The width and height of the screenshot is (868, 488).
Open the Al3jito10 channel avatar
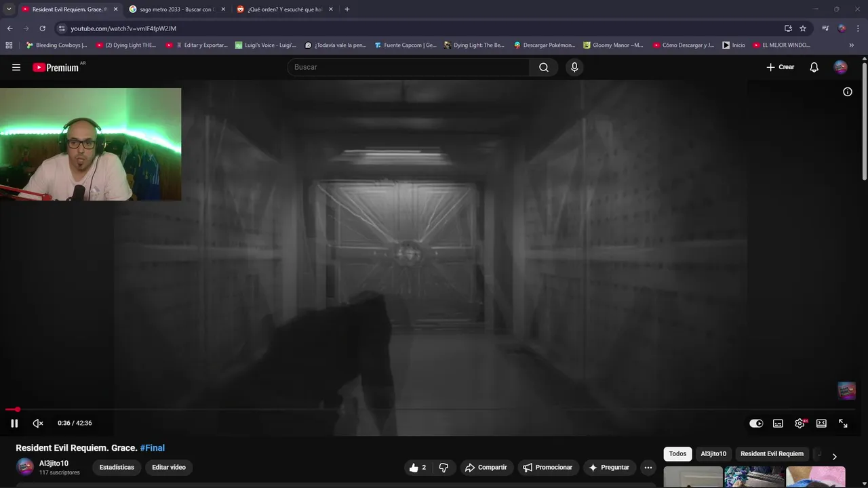[24, 467]
